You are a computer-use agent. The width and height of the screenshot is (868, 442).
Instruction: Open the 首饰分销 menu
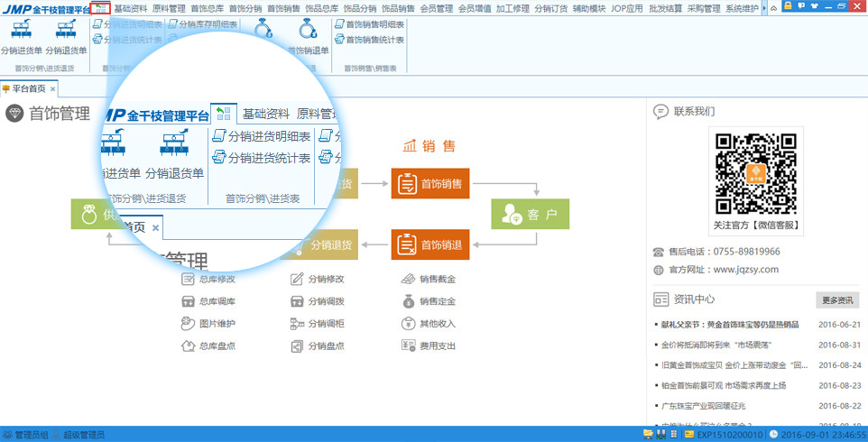245,8
